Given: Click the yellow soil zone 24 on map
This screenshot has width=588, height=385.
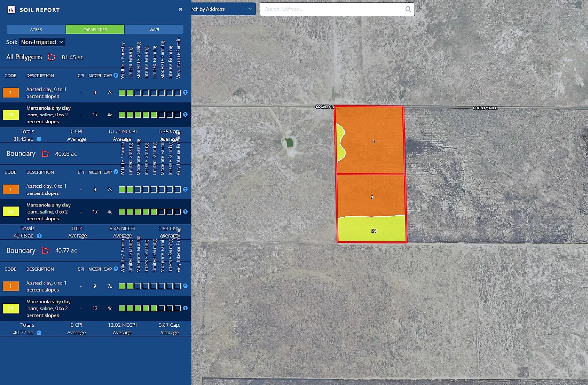Looking at the screenshot, I should click(x=371, y=229).
